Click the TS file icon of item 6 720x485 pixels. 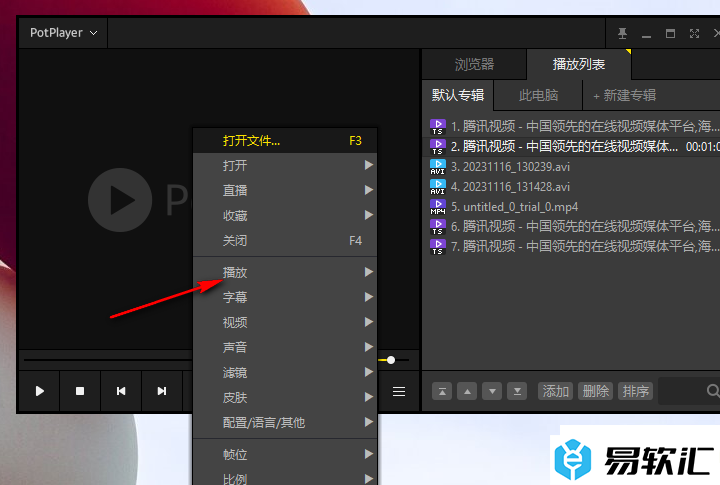pyautogui.click(x=438, y=227)
